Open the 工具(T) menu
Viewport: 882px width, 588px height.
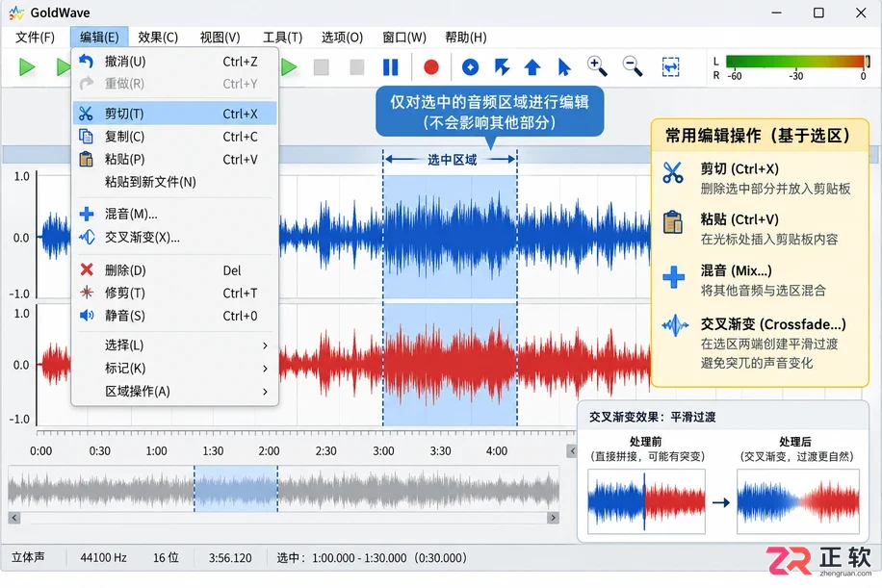pos(282,38)
